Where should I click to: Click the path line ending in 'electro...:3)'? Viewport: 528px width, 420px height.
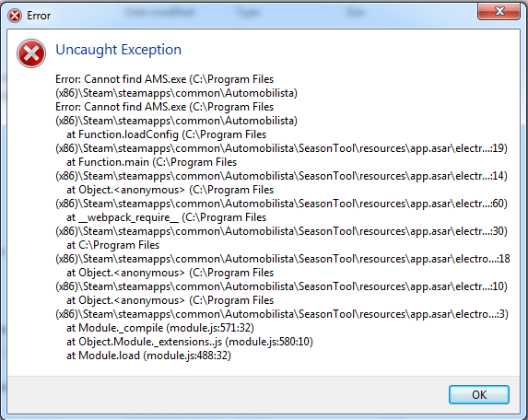pyautogui.click(x=282, y=314)
